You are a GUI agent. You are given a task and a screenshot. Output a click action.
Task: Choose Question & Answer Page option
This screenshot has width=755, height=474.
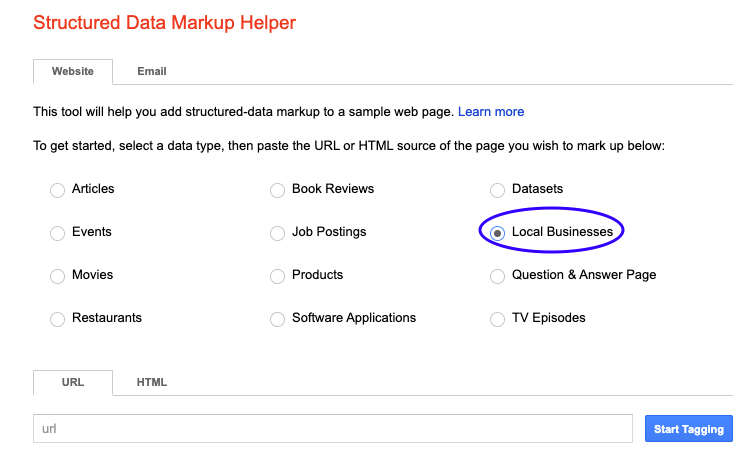tap(498, 276)
